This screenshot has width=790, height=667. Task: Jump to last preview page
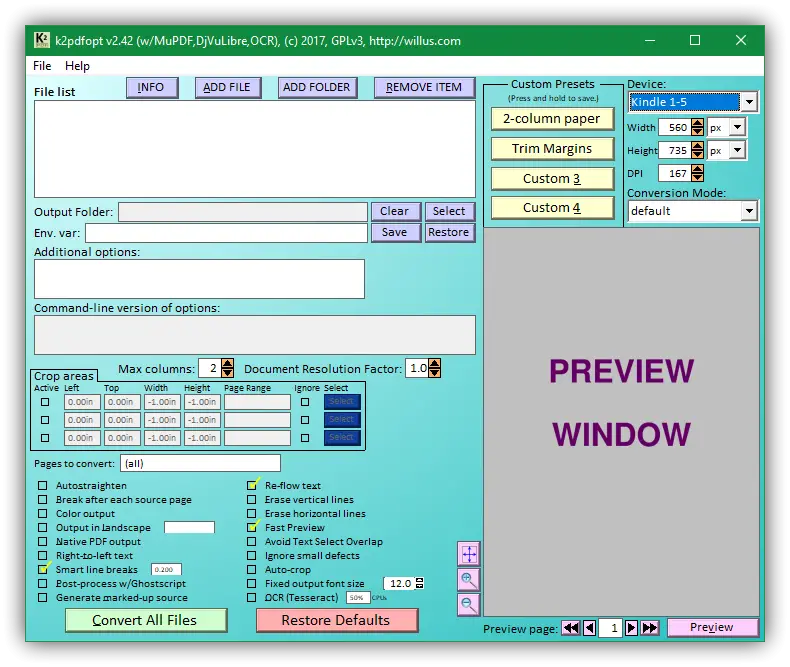650,628
